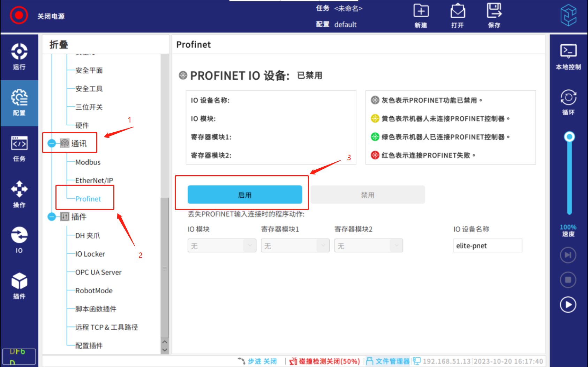Switch to the 任务 tab in sidebar
This screenshot has width=588, height=367.
click(19, 148)
